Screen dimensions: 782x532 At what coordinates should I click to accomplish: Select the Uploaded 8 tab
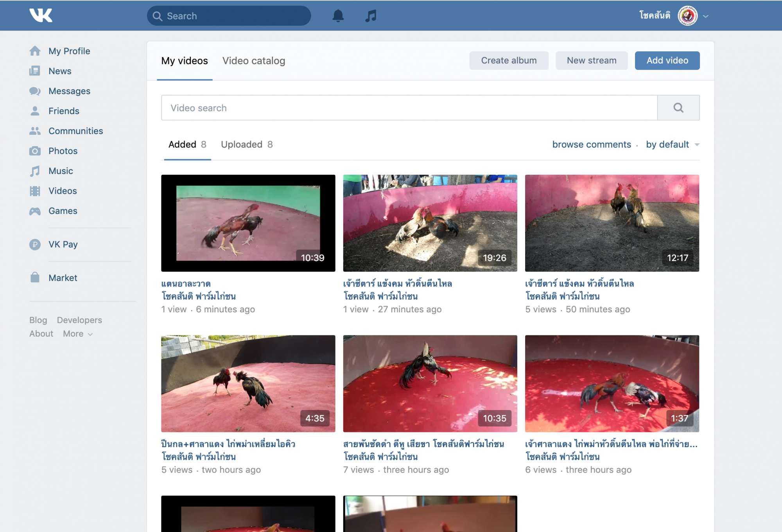click(x=247, y=145)
